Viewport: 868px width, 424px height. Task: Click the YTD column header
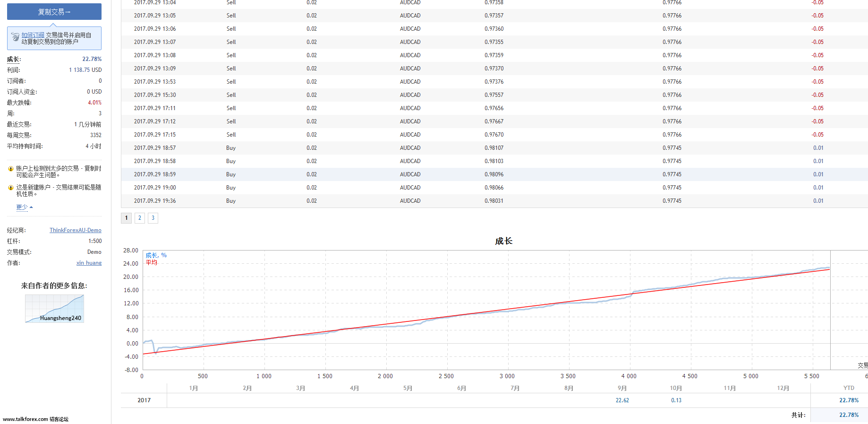[x=849, y=388]
